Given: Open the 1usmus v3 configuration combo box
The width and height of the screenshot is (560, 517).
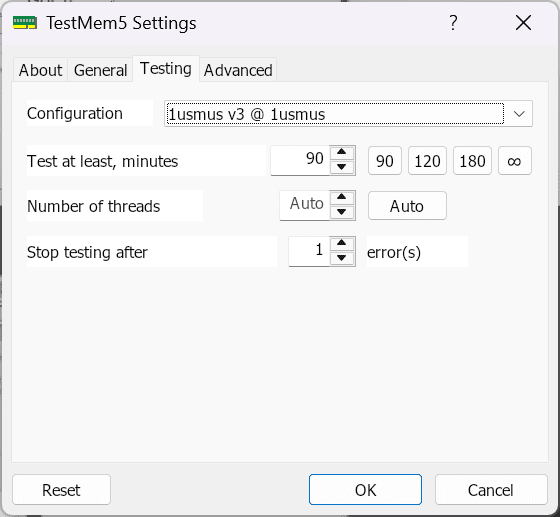Looking at the screenshot, I should (x=348, y=114).
